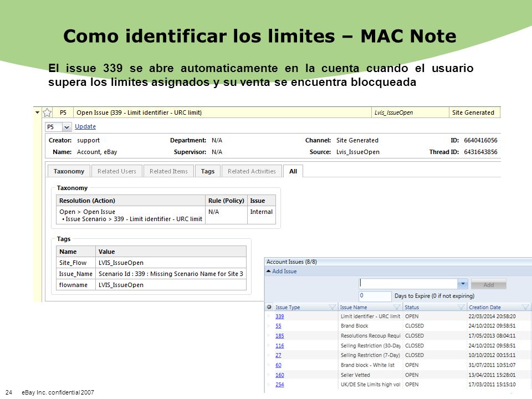Click the "Open > Open Issue" resolution cell
The width and height of the screenshot is (532, 399).
pyautogui.click(x=131, y=215)
